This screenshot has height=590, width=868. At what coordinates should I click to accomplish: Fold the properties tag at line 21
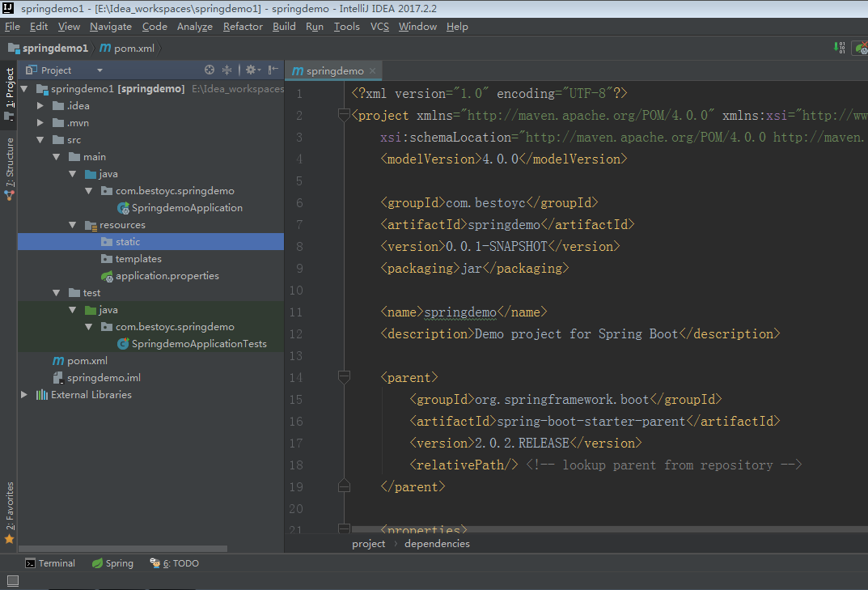click(344, 528)
